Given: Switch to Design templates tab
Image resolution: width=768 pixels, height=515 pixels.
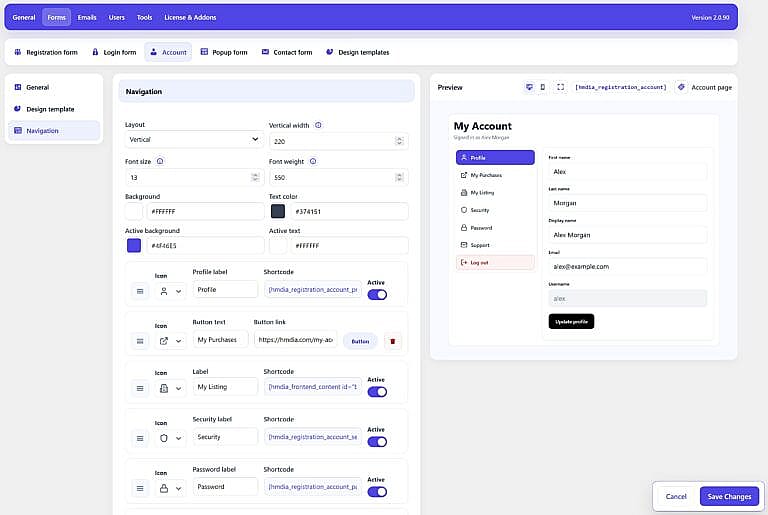Looking at the screenshot, I should (x=358, y=52).
